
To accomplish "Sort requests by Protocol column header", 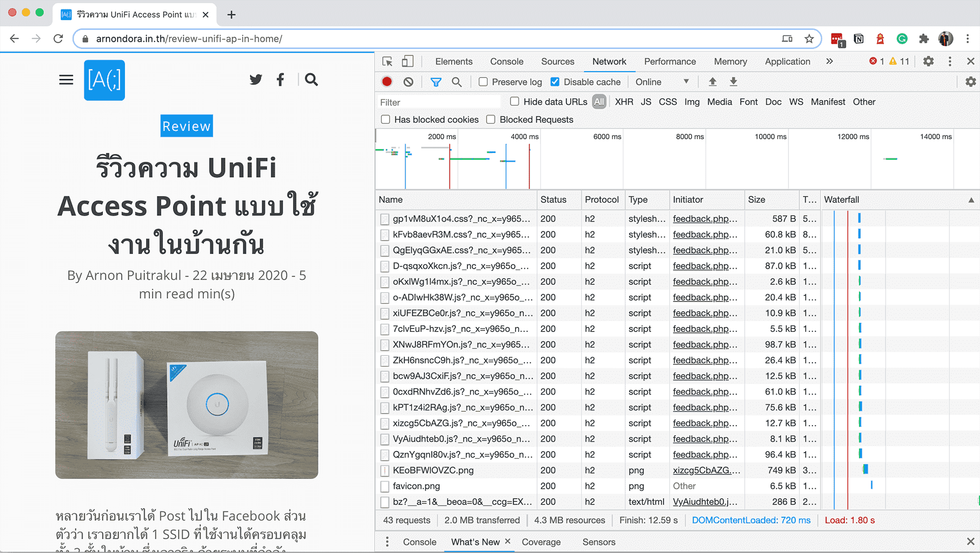I will coord(603,200).
